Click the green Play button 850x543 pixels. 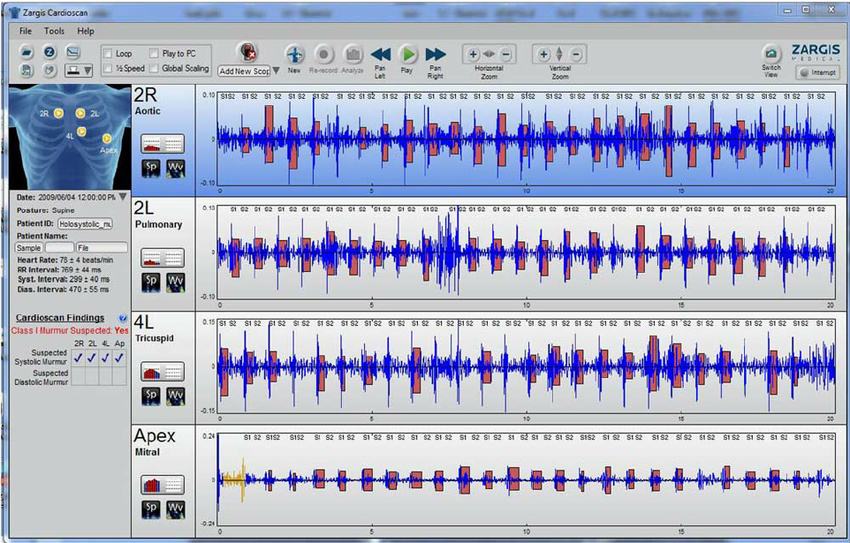[x=408, y=54]
